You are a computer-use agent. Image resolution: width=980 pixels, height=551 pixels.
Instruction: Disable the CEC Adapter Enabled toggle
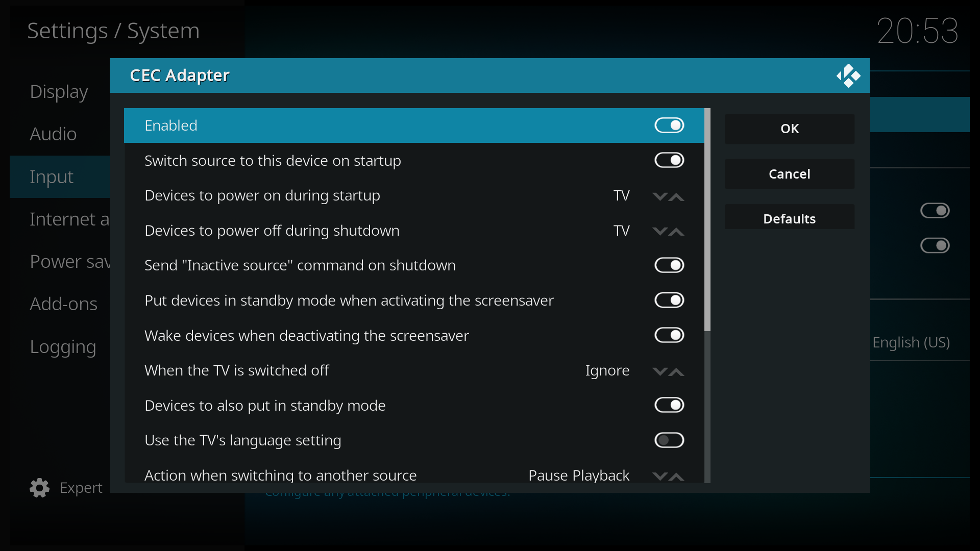coord(669,126)
